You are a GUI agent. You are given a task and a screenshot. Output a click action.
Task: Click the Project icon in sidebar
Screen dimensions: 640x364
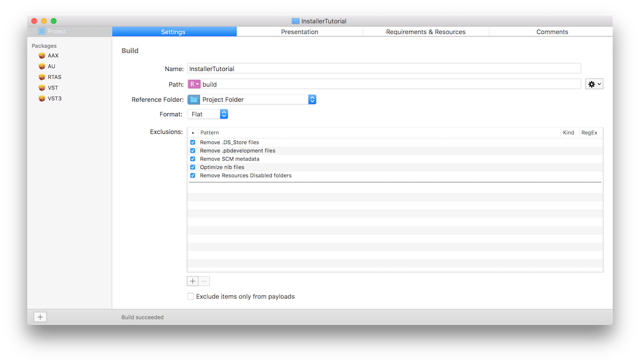tap(42, 31)
